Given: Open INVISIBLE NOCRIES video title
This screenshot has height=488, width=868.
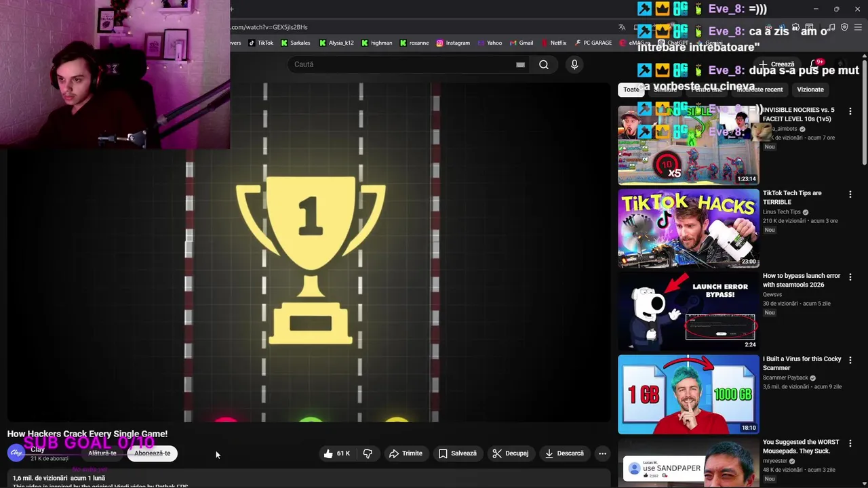Looking at the screenshot, I should [x=799, y=114].
